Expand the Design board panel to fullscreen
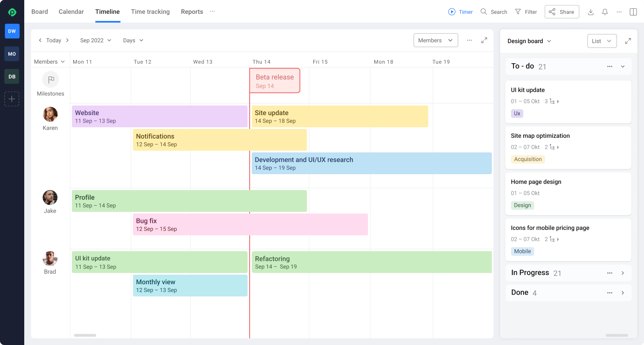The image size is (644, 345). point(628,41)
